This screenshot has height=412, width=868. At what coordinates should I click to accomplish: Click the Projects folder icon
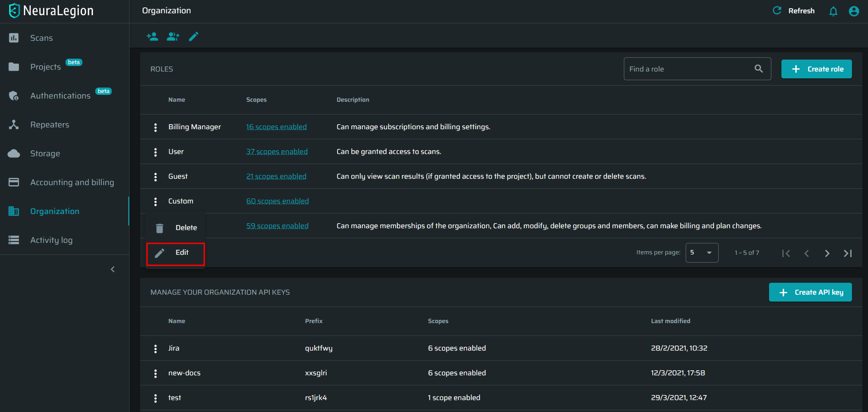pyautogui.click(x=14, y=67)
